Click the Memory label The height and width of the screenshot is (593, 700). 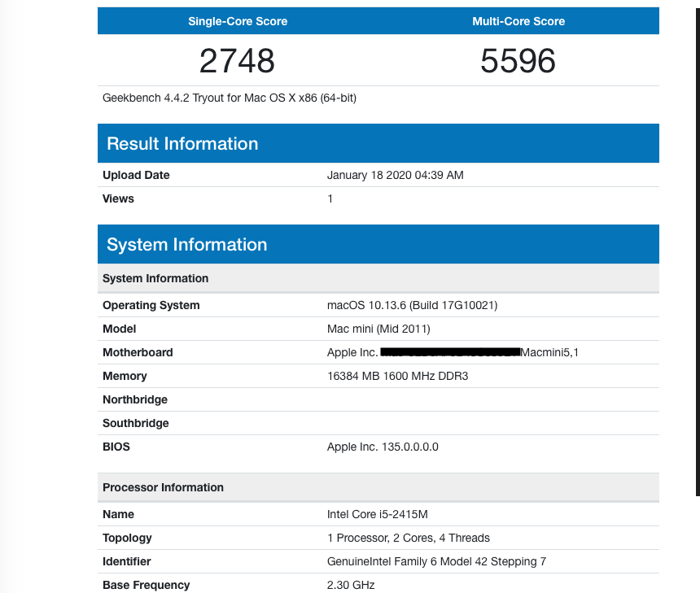125,376
